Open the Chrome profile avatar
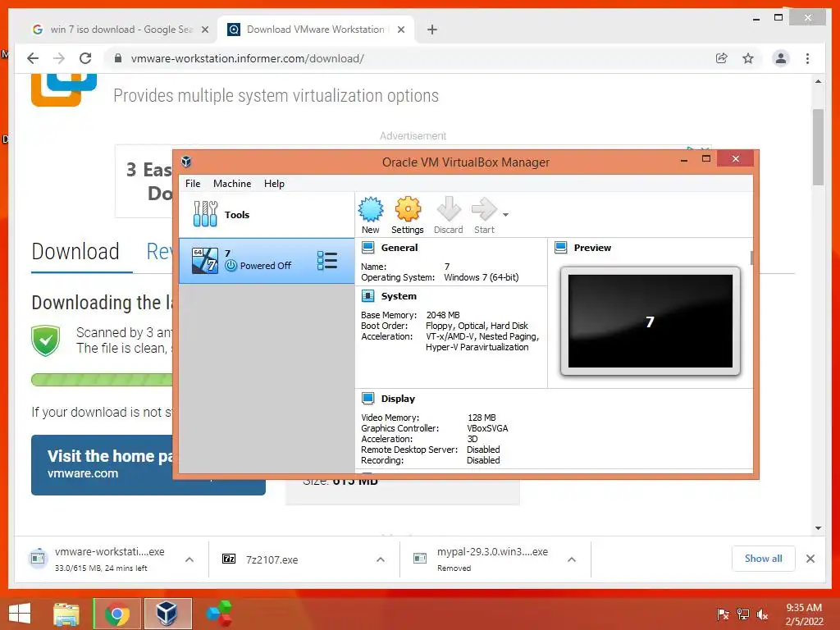 point(781,58)
